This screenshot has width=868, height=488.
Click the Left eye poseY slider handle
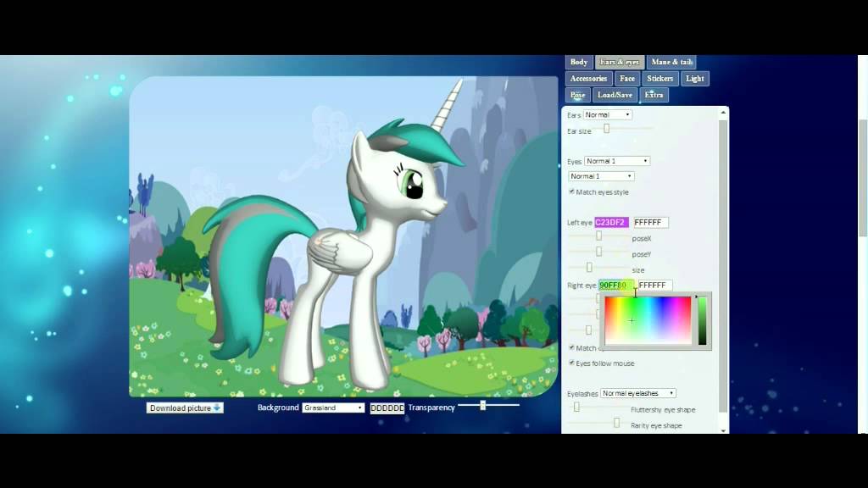599,252
